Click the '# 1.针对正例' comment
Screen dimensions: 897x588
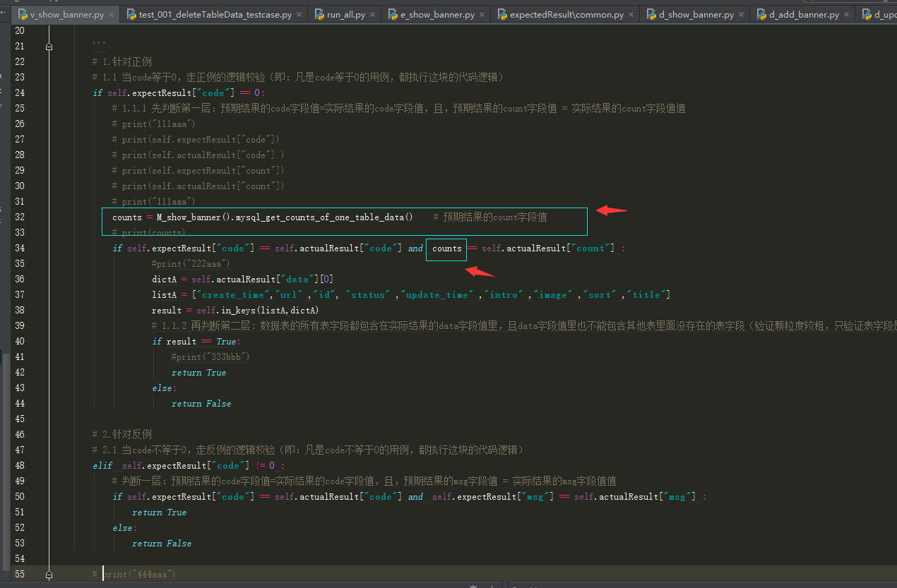tap(122, 61)
